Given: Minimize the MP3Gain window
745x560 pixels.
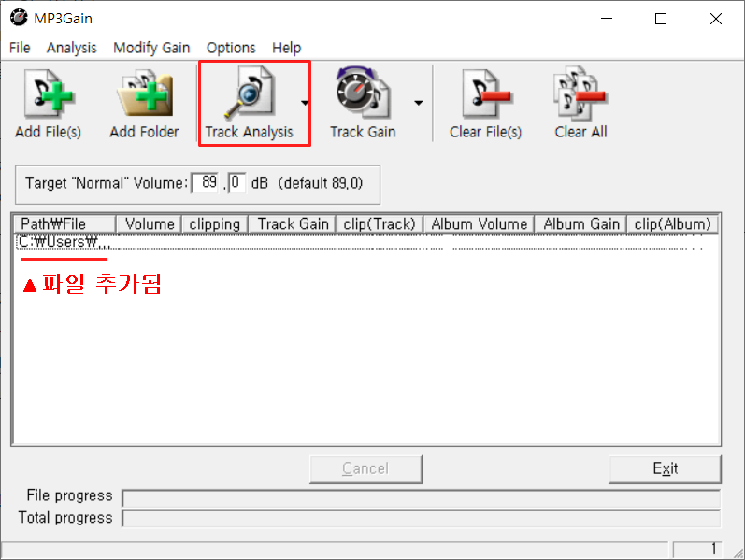Looking at the screenshot, I should [x=607, y=19].
